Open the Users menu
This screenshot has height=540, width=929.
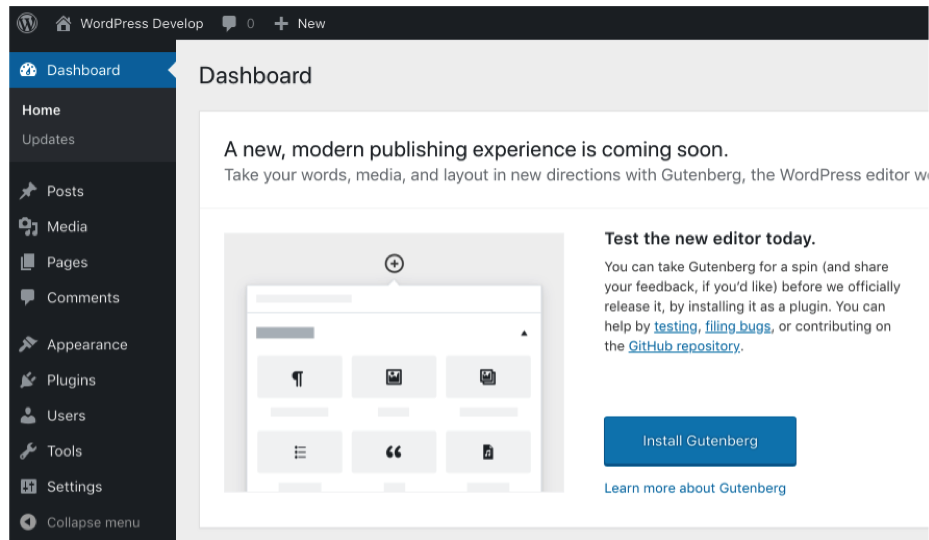(66, 416)
